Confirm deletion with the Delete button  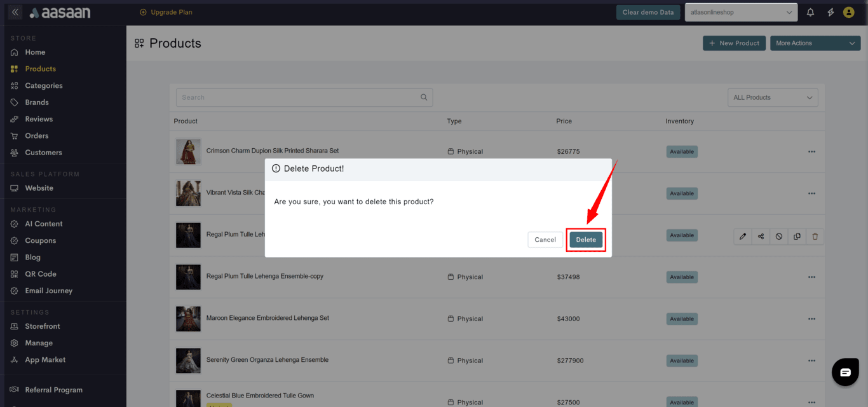coord(585,240)
